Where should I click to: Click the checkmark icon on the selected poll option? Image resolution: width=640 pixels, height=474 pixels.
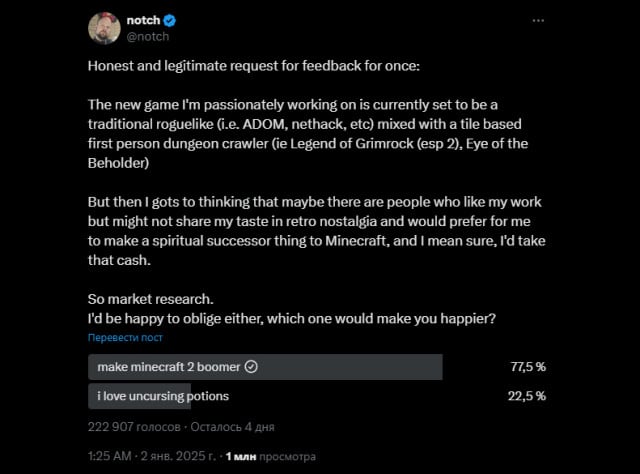tap(251, 367)
